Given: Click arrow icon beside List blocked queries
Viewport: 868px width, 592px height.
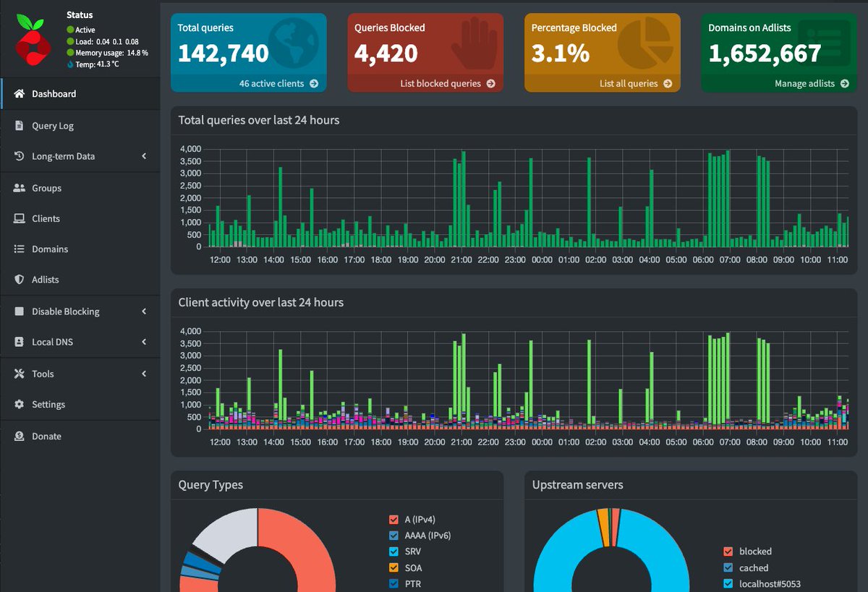Looking at the screenshot, I should pos(490,84).
